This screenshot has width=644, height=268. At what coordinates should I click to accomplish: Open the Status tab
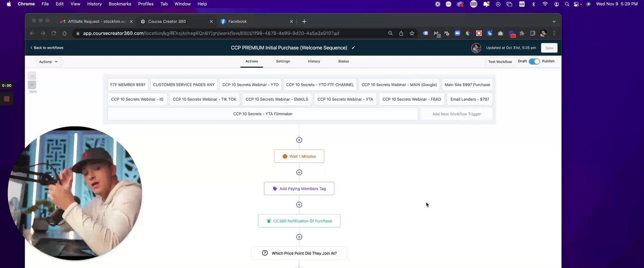(x=344, y=61)
